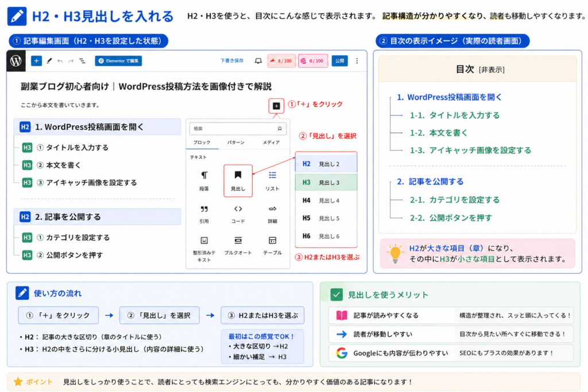588x392 pixels.
Task: Click H3 heading ① カテゴリを設定する
Action: point(66,237)
